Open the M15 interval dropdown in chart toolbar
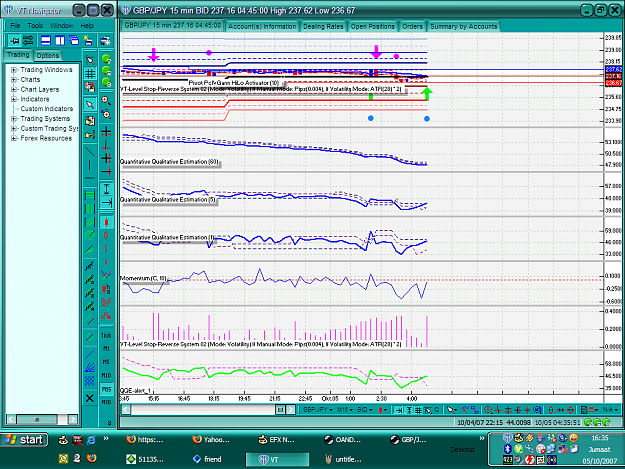This screenshot has width=625, height=469. pos(345,410)
